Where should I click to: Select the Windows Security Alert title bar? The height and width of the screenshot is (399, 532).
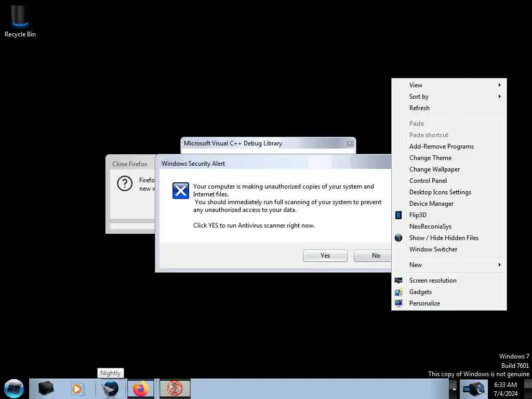point(273,163)
